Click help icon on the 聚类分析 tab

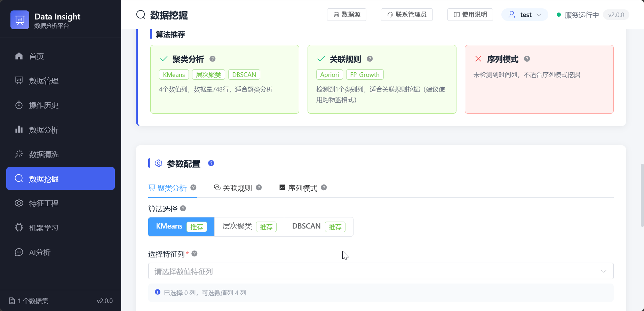193,188
